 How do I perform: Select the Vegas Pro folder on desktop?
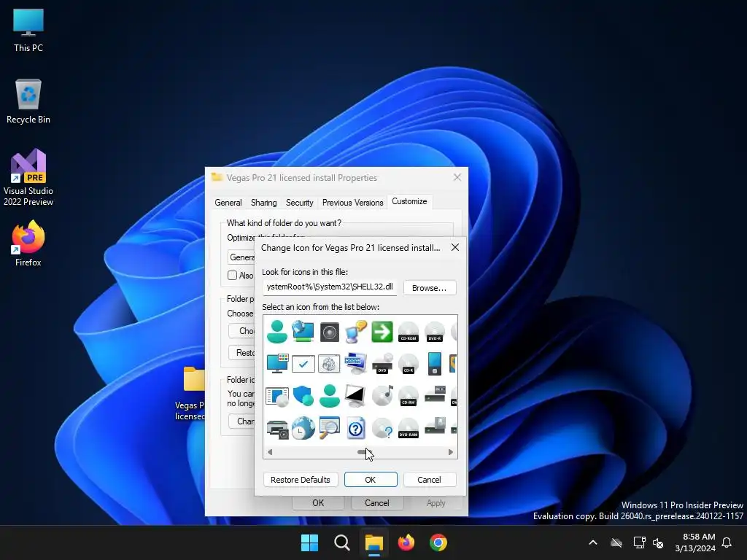190,393
